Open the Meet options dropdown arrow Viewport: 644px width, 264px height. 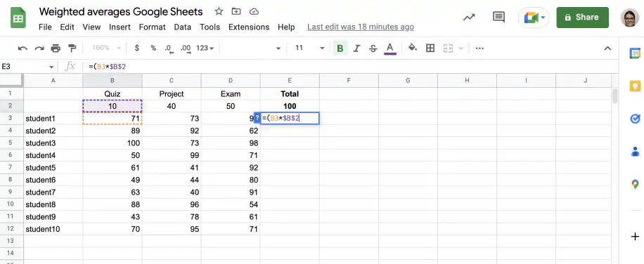tap(543, 18)
